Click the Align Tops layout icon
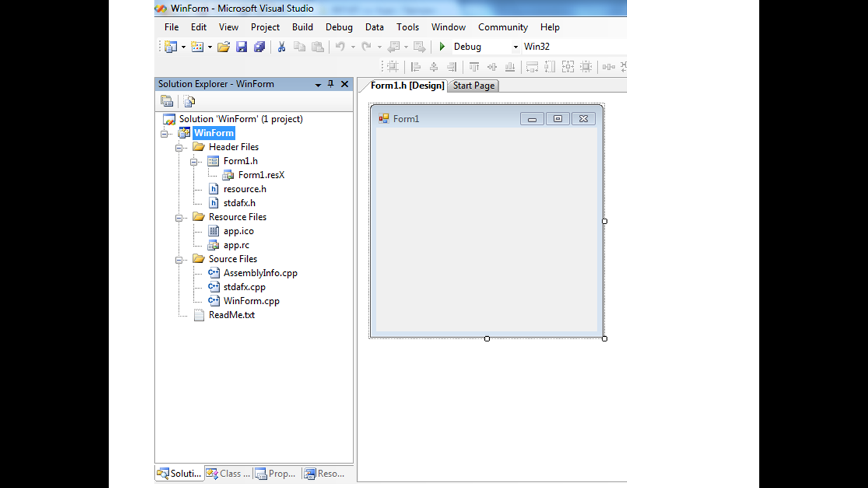 (474, 66)
